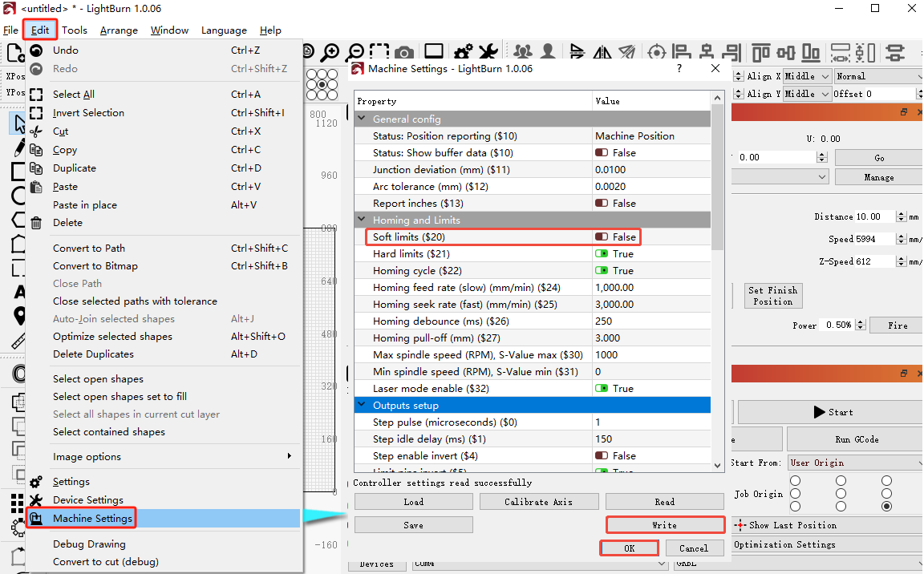The height and width of the screenshot is (574, 924).
Task: Toggle Step enable invert ($4) switch
Action: (602, 455)
